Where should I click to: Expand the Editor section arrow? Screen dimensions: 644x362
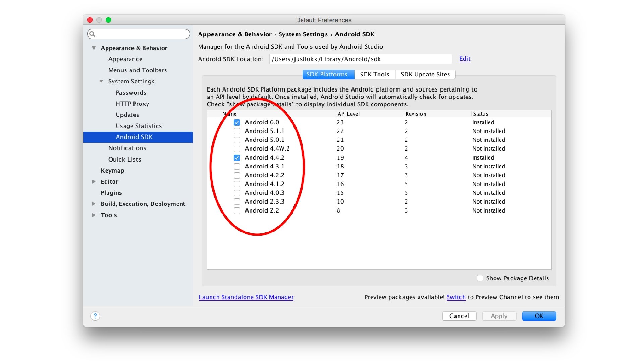94,182
